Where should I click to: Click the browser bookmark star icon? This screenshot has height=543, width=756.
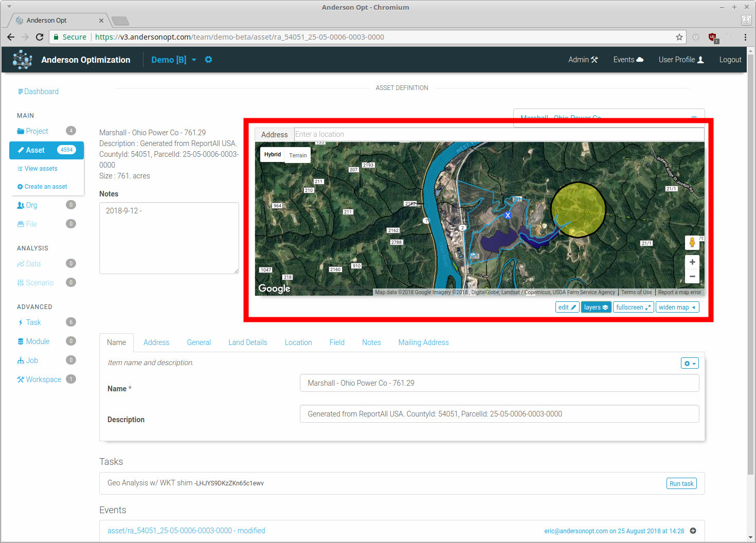click(679, 37)
